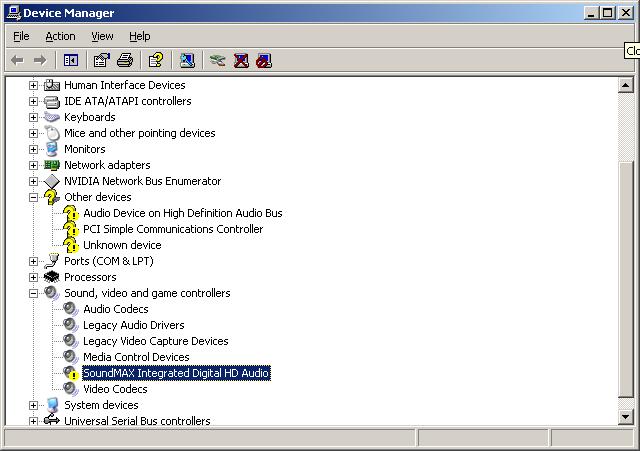Click the scrollbar up arrow

pyautogui.click(x=625, y=85)
